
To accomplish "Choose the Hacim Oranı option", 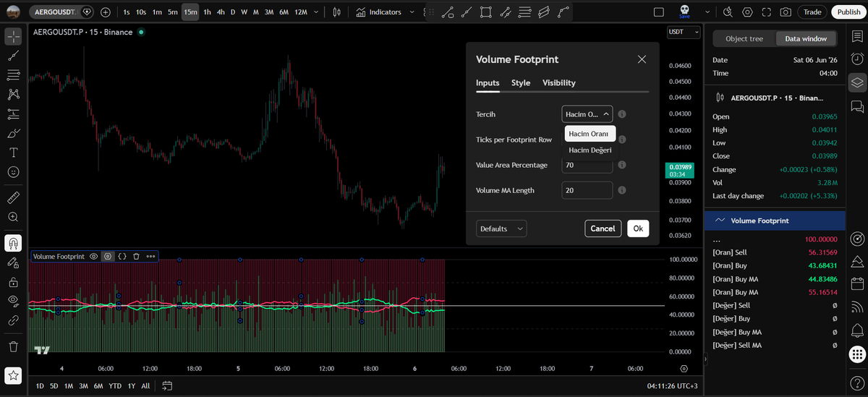I will [590, 134].
